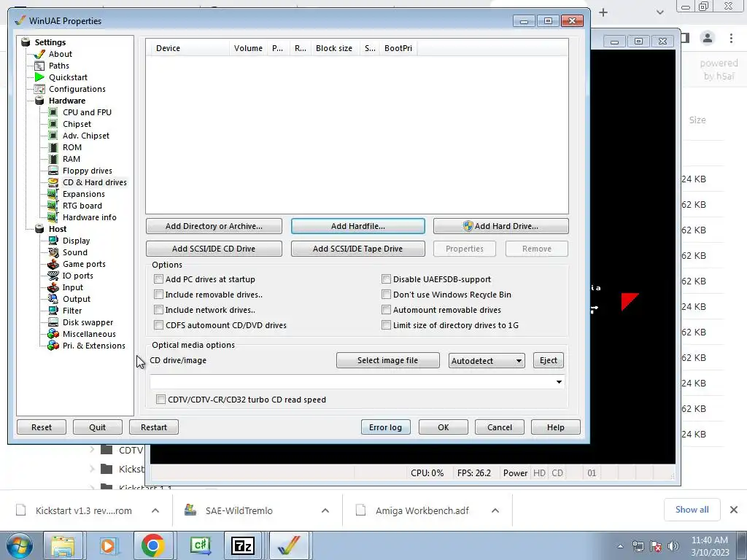This screenshot has height=560, width=747.
Task: Check Disable UAEFSDB-support
Action: point(387,279)
